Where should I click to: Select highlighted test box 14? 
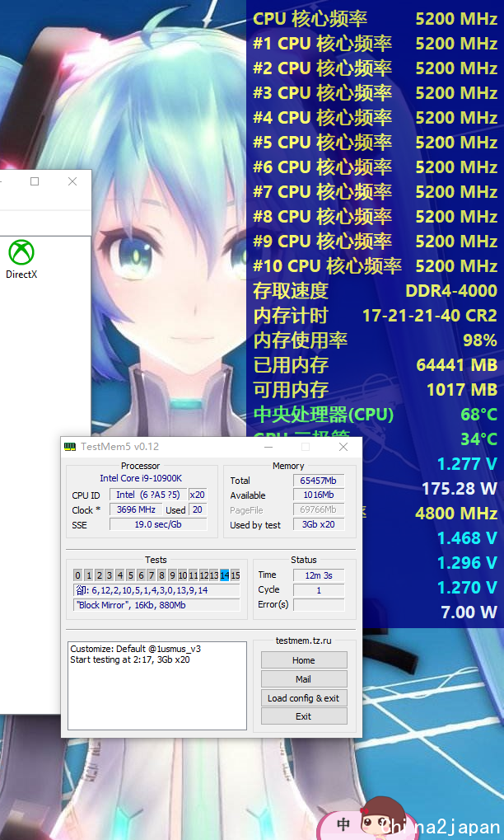point(224,575)
